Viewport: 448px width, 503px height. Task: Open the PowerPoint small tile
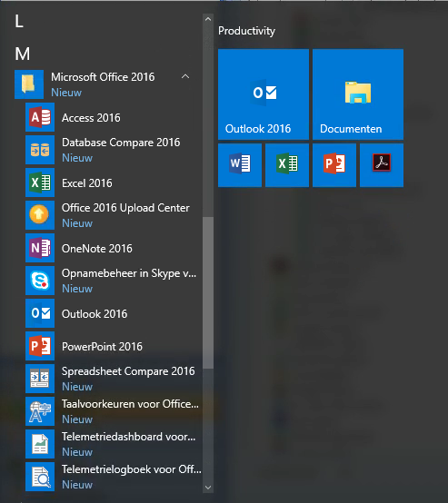coord(334,165)
